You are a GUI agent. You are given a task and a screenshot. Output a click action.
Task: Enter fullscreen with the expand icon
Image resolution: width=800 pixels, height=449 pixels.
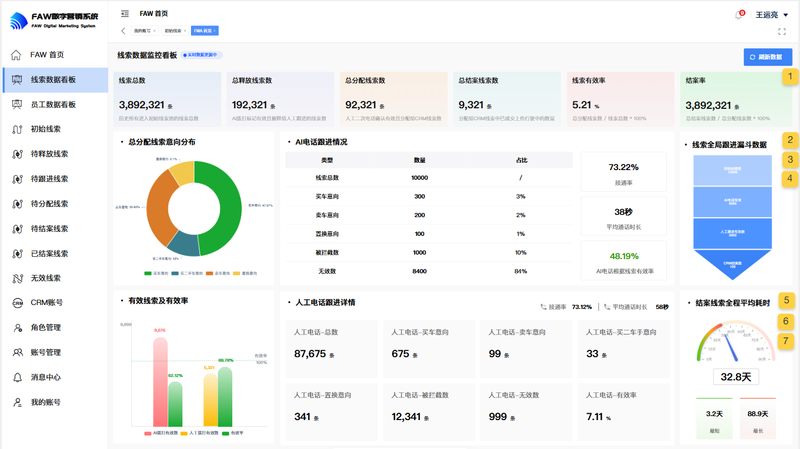point(782,32)
